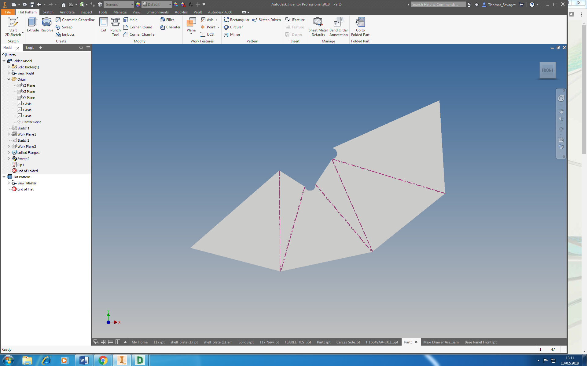Collapse the Origin folder in the browser

9,79
